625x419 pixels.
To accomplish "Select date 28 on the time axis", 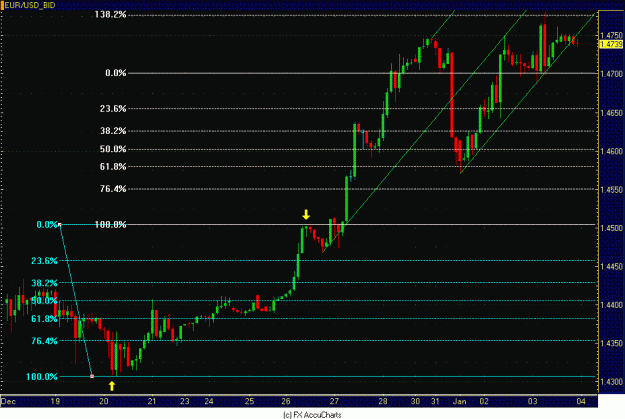I will (x=383, y=401).
